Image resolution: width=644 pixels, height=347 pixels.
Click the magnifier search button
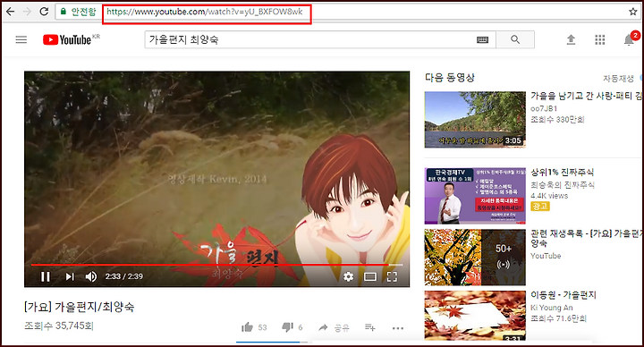[x=515, y=40]
